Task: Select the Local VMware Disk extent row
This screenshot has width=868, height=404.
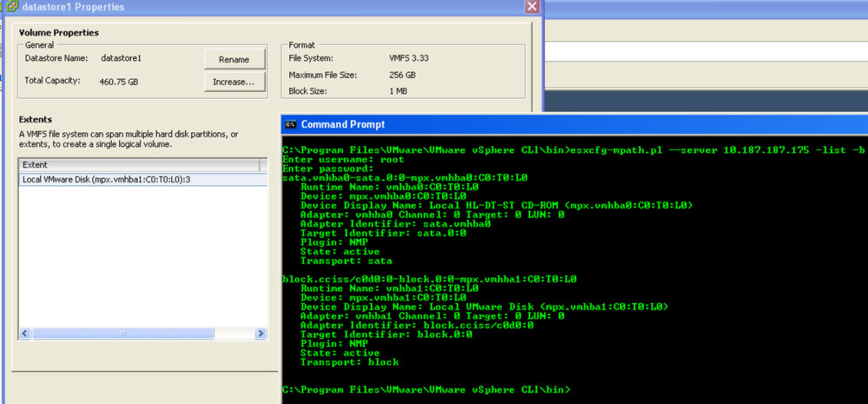Action: tap(143, 180)
